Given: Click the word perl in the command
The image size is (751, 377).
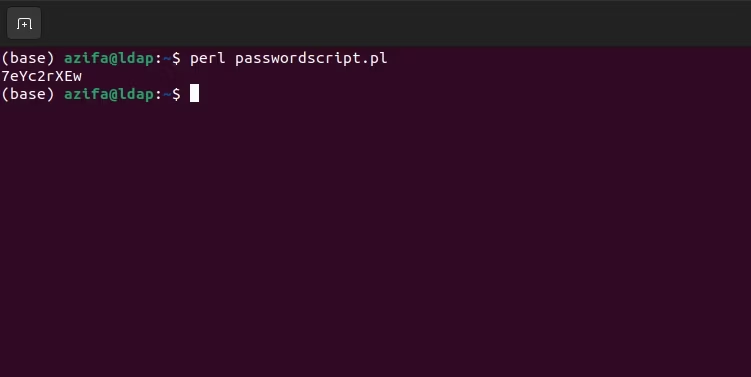Looking at the screenshot, I should pyautogui.click(x=207, y=58).
